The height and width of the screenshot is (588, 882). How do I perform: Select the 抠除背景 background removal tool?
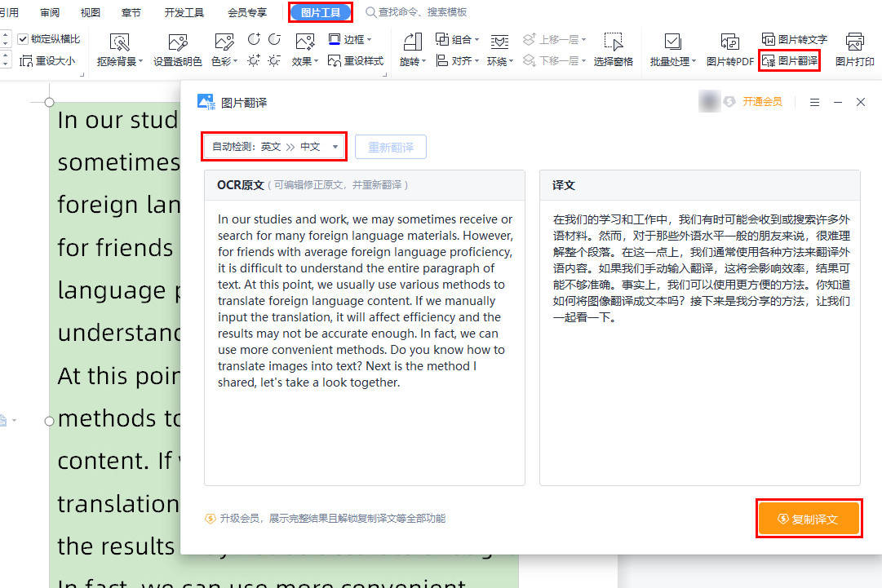[x=119, y=49]
